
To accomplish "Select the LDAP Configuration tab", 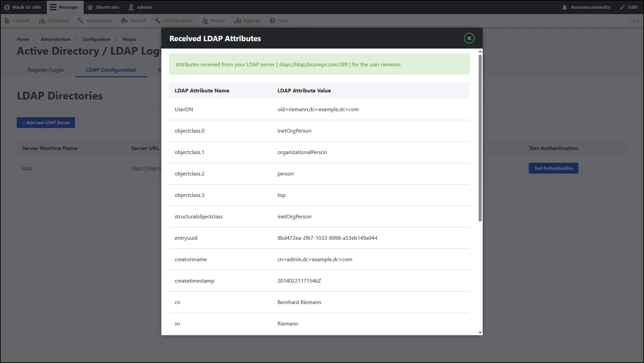I will (110, 70).
